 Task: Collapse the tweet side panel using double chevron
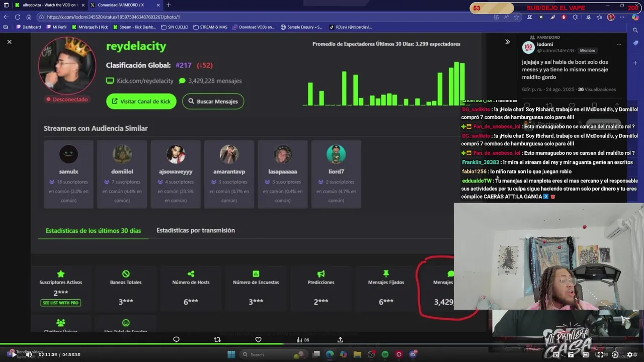tap(507, 42)
